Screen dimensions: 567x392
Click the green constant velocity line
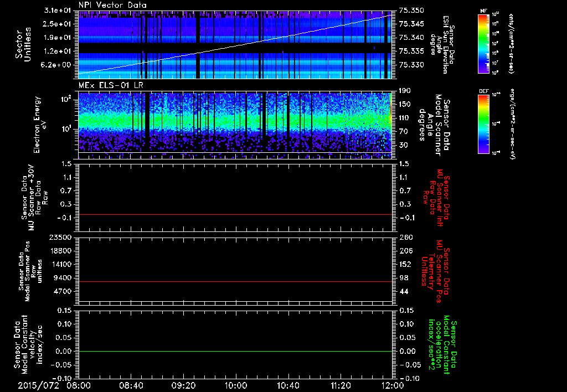(235, 352)
